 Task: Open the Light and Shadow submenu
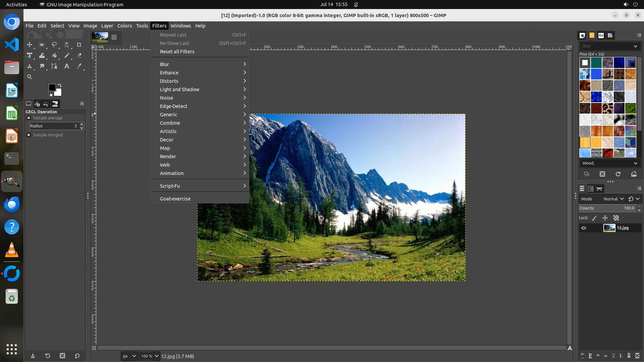179,89
